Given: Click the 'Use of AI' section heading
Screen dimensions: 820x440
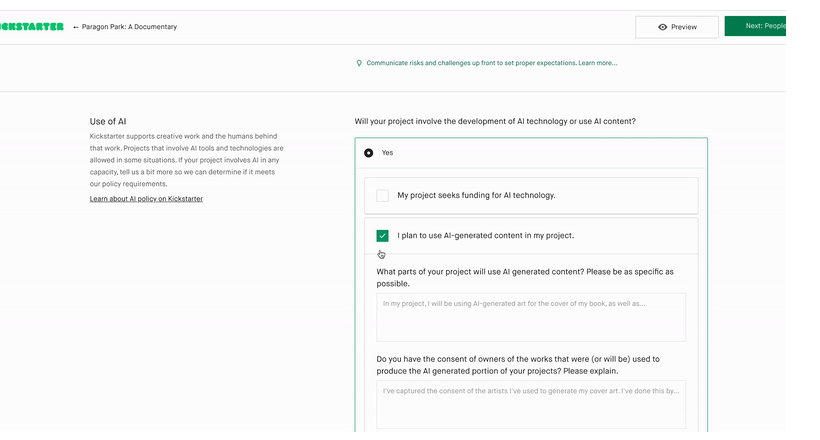Looking at the screenshot, I should (x=108, y=121).
